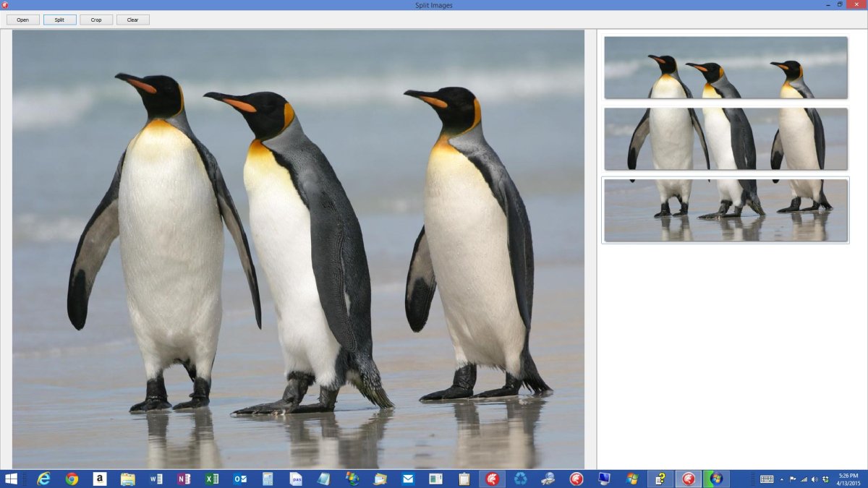Image resolution: width=868 pixels, height=488 pixels.
Task: Launch Microsoft Word from the taskbar
Action: tap(156, 479)
